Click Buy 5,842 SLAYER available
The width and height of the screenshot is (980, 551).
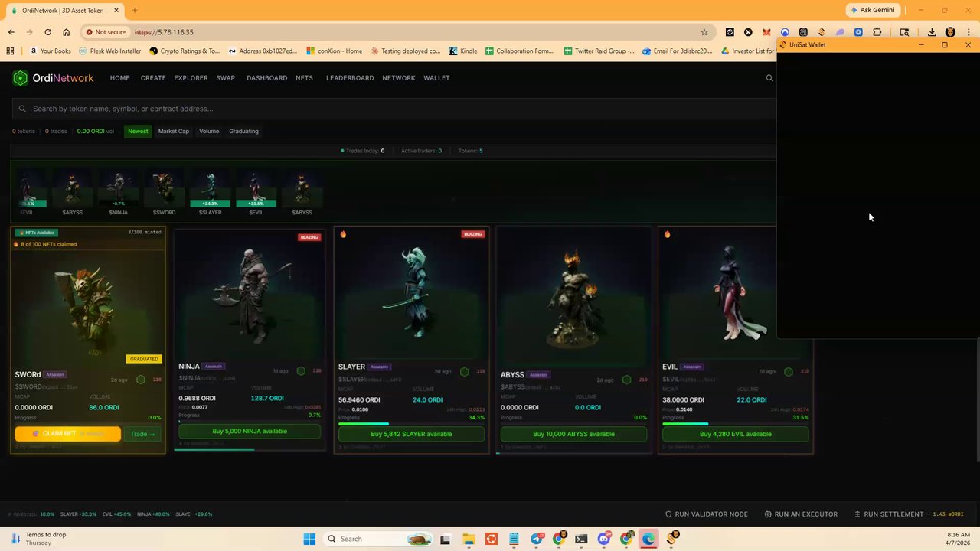point(411,434)
